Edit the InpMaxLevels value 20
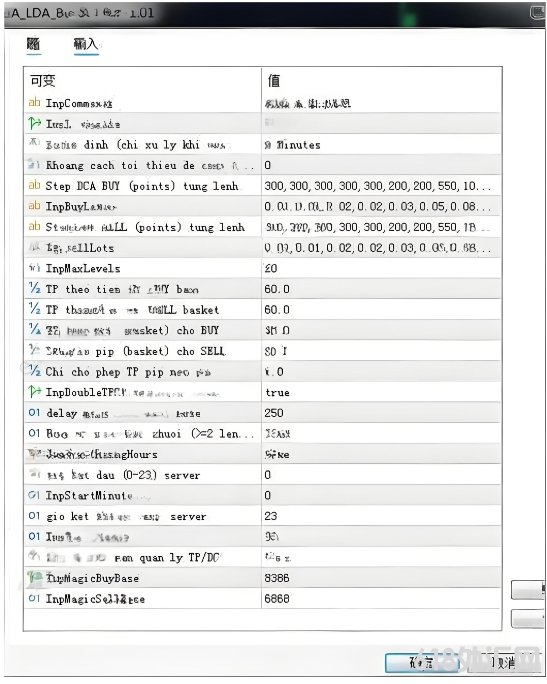The width and height of the screenshot is (547, 684). tap(381, 268)
